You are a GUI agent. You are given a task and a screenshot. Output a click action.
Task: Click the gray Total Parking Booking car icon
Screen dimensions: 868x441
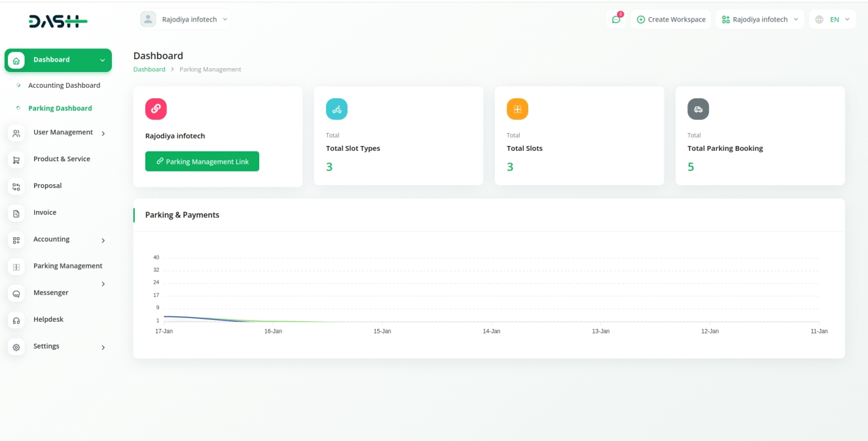698,109
